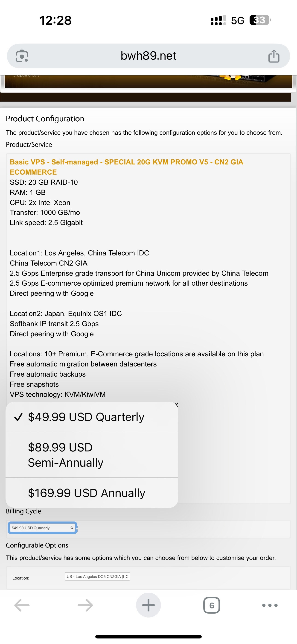Screen dimensions: 297x644
Task: Go forward with the right arrow
Action: 85,605
